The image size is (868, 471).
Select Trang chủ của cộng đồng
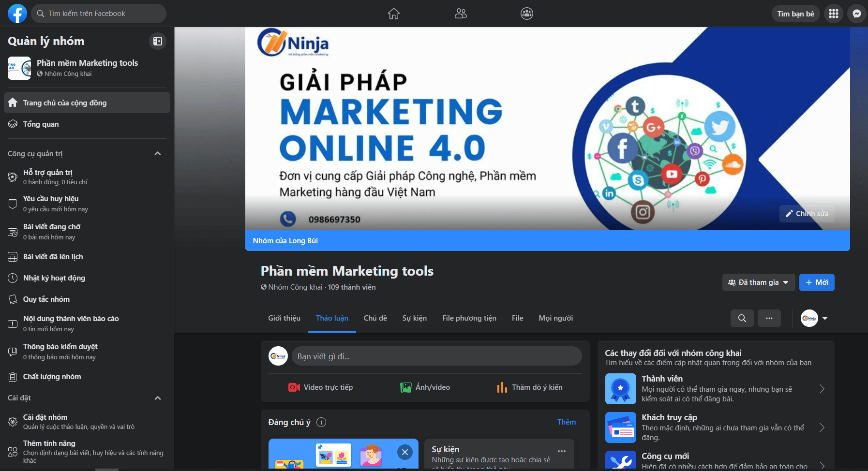87,103
